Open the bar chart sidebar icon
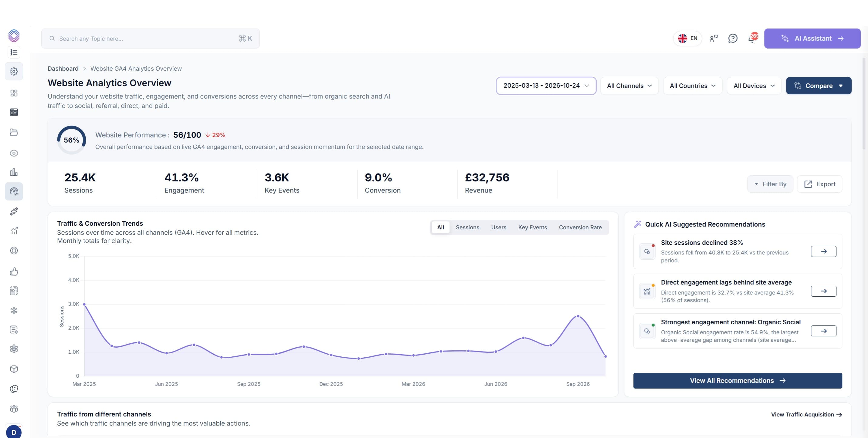Screen dimensions: 868x438 [14, 172]
